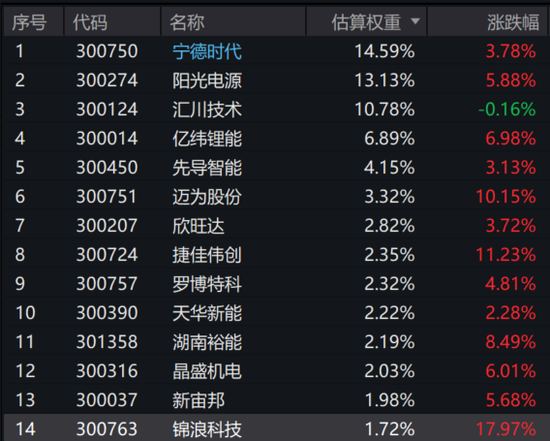Click weight value 2.03%
Screen dimensions: 550x441
(390, 371)
